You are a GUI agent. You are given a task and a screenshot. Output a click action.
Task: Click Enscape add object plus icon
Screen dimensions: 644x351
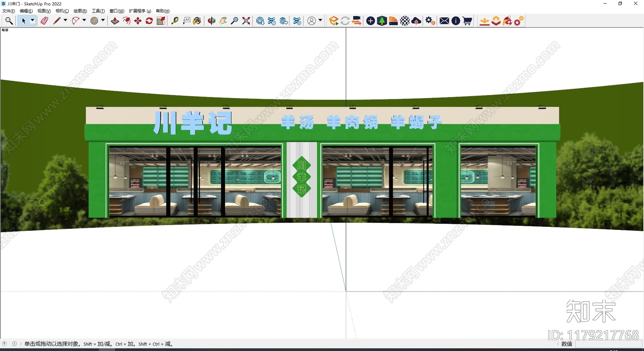pos(371,21)
